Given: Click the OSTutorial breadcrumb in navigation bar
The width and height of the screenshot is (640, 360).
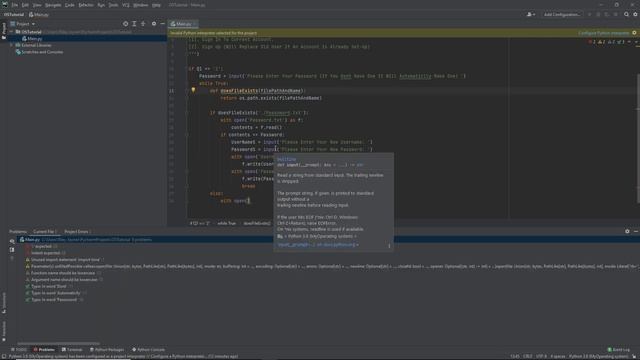Looking at the screenshot, I should tap(14, 15).
